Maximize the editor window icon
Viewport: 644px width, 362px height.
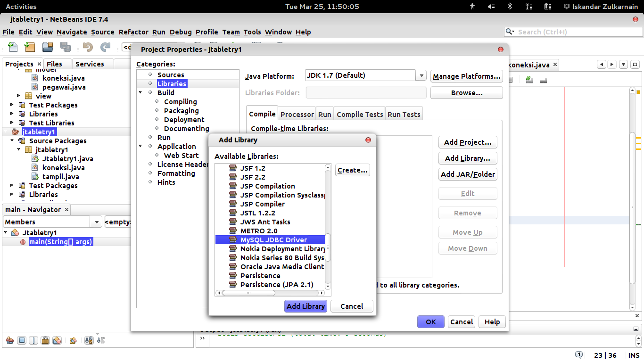635,65
